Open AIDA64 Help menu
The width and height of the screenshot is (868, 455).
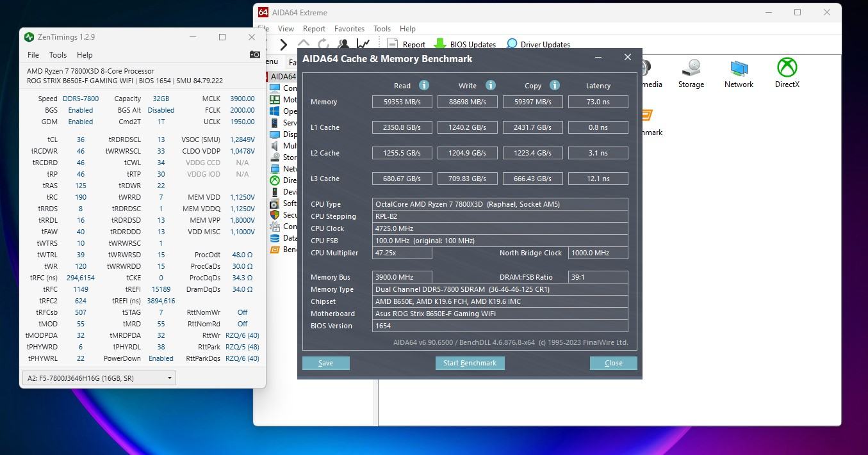(x=407, y=29)
